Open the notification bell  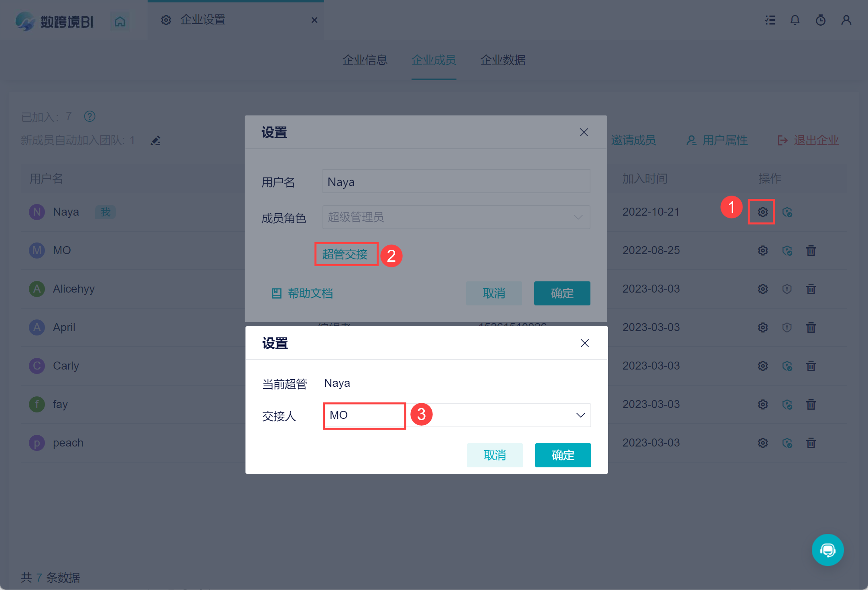coord(795,20)
